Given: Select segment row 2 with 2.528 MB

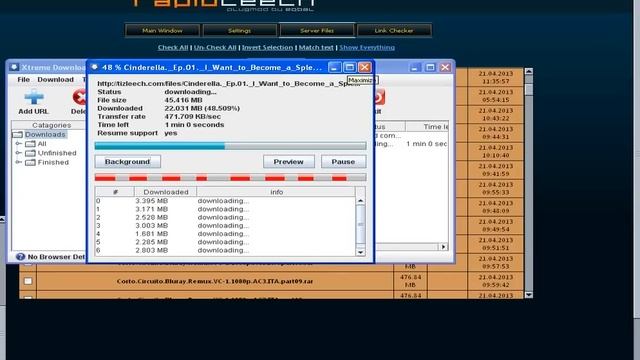Looking at the screenshot, I should pos(225,217).
